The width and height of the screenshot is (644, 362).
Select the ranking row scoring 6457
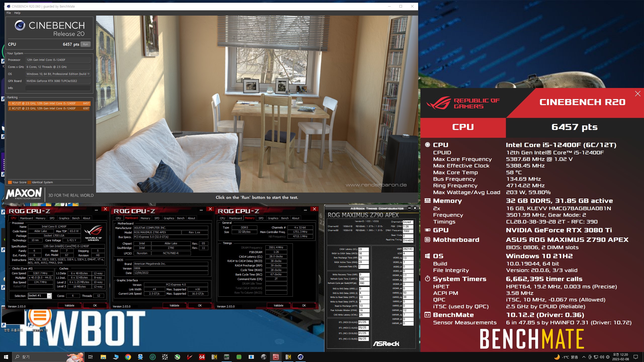pos(49,103)
